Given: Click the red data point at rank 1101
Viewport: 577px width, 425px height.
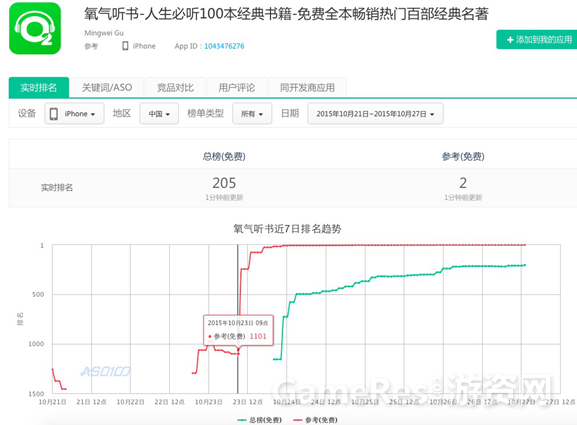Looking at the screenshot, I should click(238, 354).
